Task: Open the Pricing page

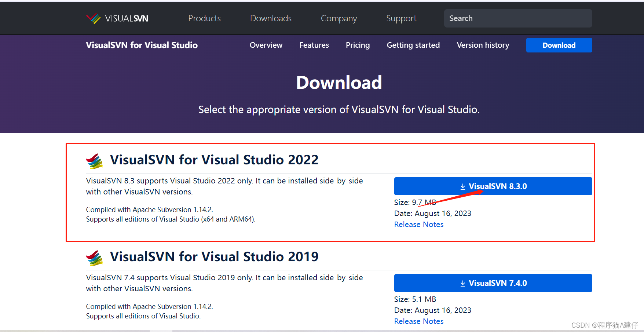Action: click(358, 45)
